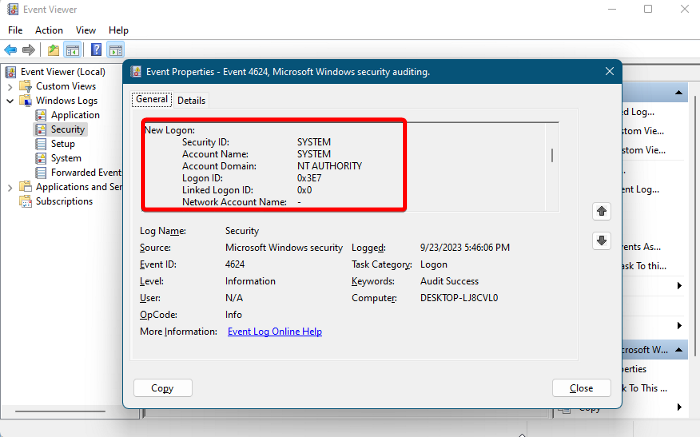Expand the Custom Views tree node
Viewport: 700px width, 437px height.
[x=10, y=87]
